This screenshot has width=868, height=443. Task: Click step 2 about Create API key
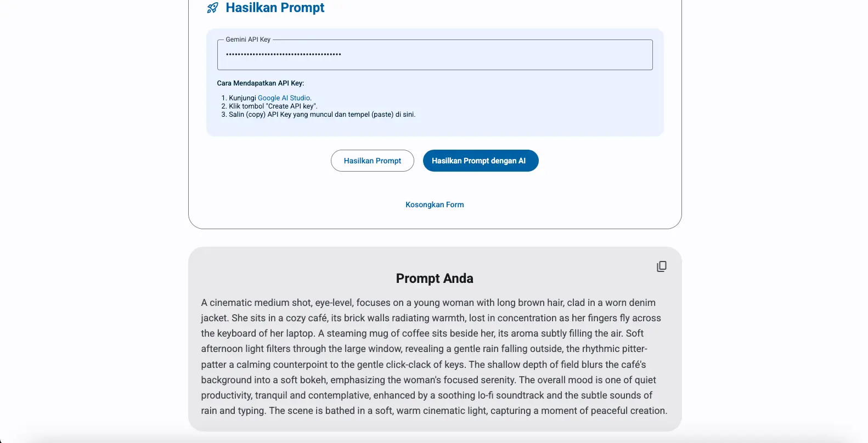point(273,106)
